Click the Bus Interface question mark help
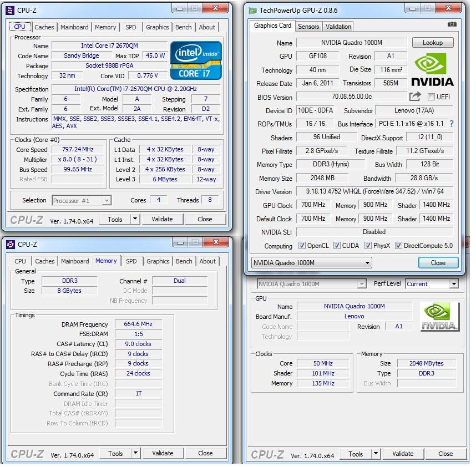Viewport: 476px width, 467px height. [x=452, y=124]
